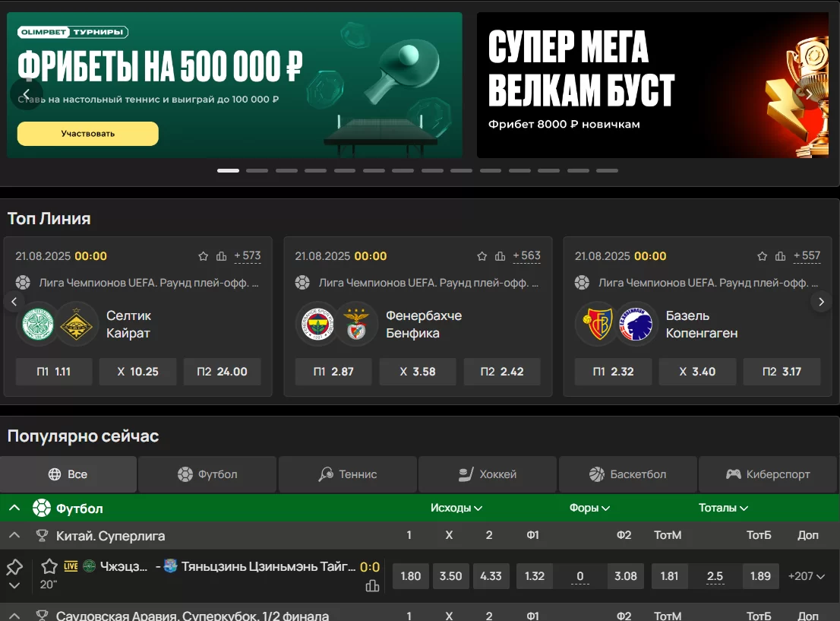
Task: Open bar chart stats below 0:0 score
Action: click(x=372, y=585)
